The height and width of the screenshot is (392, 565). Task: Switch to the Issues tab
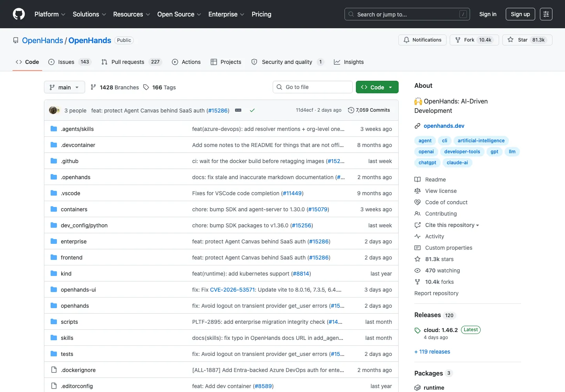[70, 62]
